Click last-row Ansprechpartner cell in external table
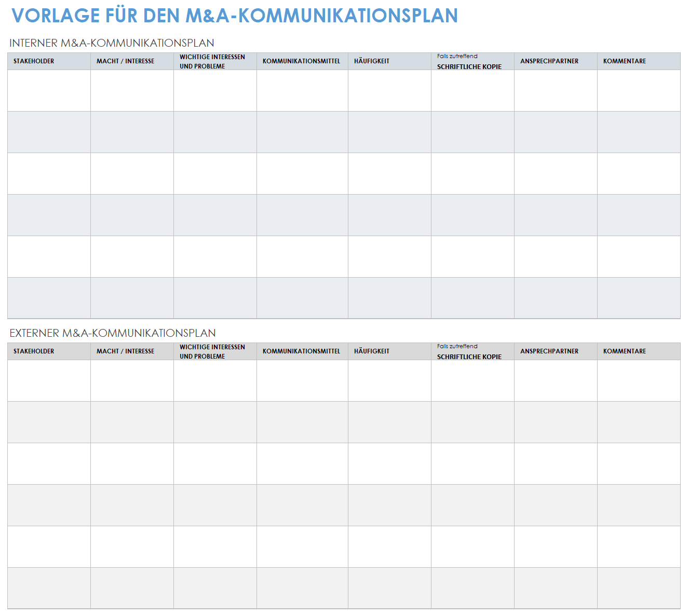This screenshot has height=616, width=689. pyautogui.click(x=556, y=588)
